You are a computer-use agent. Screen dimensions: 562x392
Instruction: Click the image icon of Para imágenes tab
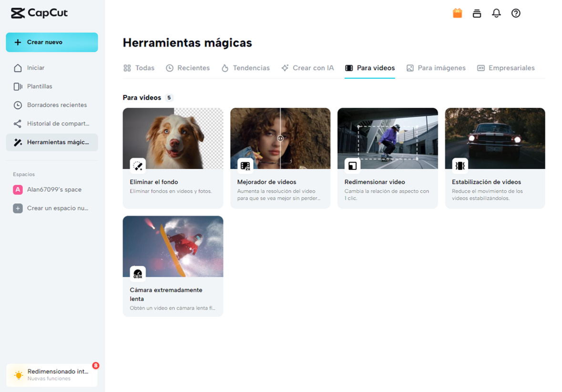click(x=410, y=68)
